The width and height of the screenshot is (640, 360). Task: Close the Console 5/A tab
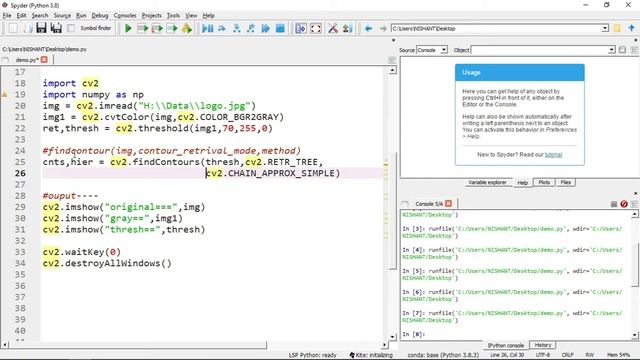click(449, 203)
